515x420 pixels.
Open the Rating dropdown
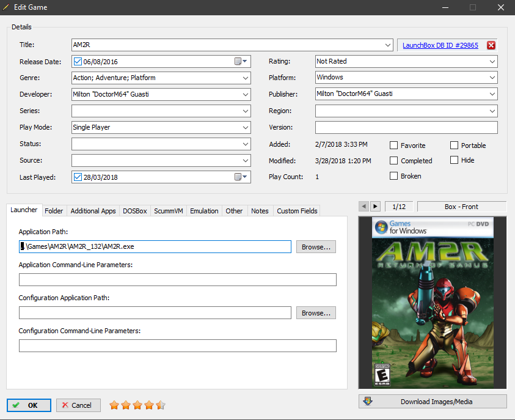492,62
